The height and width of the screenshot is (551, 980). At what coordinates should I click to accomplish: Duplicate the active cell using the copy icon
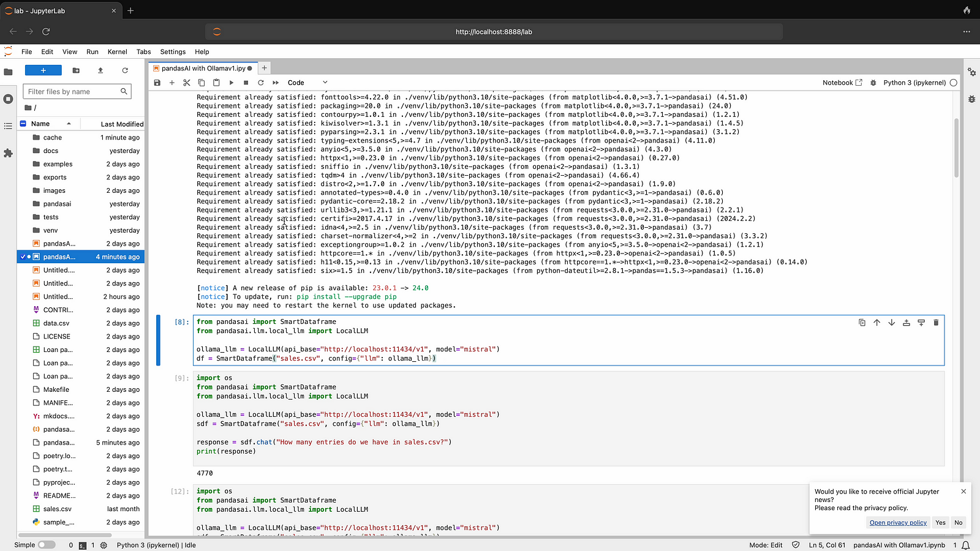pos(862,323)
